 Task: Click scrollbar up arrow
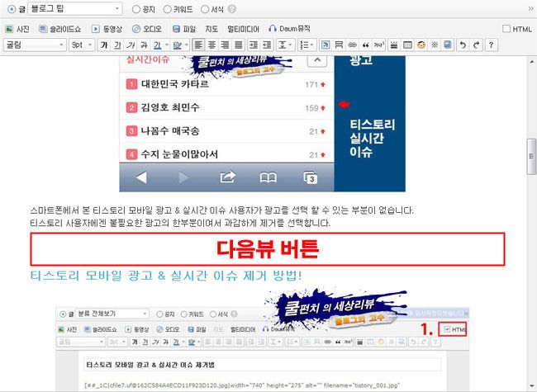[531, 62]
